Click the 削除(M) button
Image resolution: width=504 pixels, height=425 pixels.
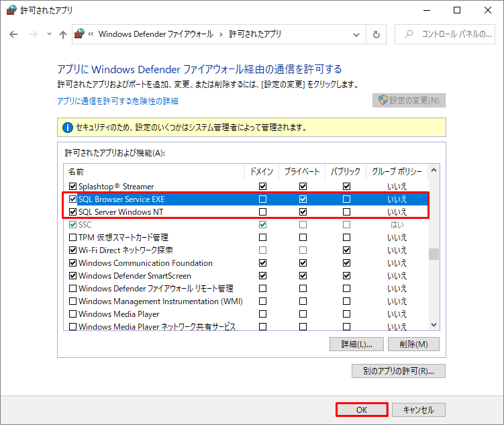click(x=413, y=344)
